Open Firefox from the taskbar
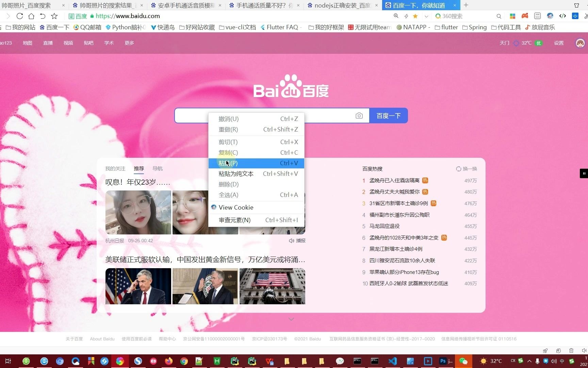The height and width of the screenshot is (368, 588). pos(168,361)
